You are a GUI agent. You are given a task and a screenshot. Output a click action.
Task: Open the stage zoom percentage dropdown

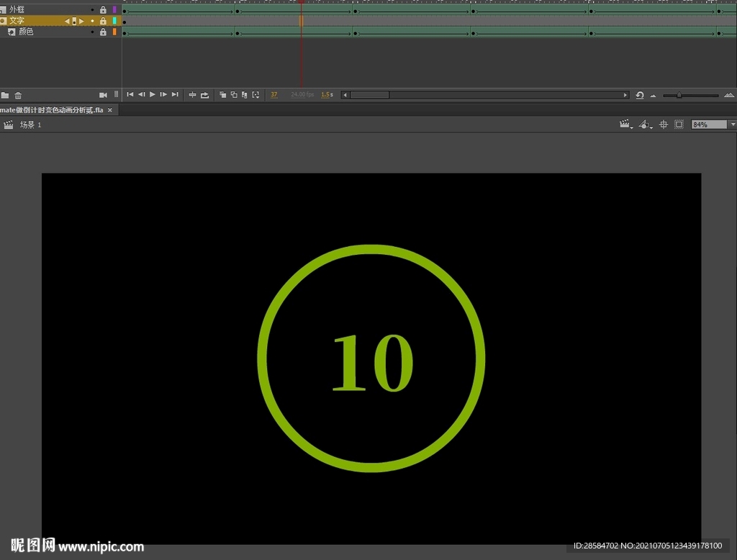(733, 125)
